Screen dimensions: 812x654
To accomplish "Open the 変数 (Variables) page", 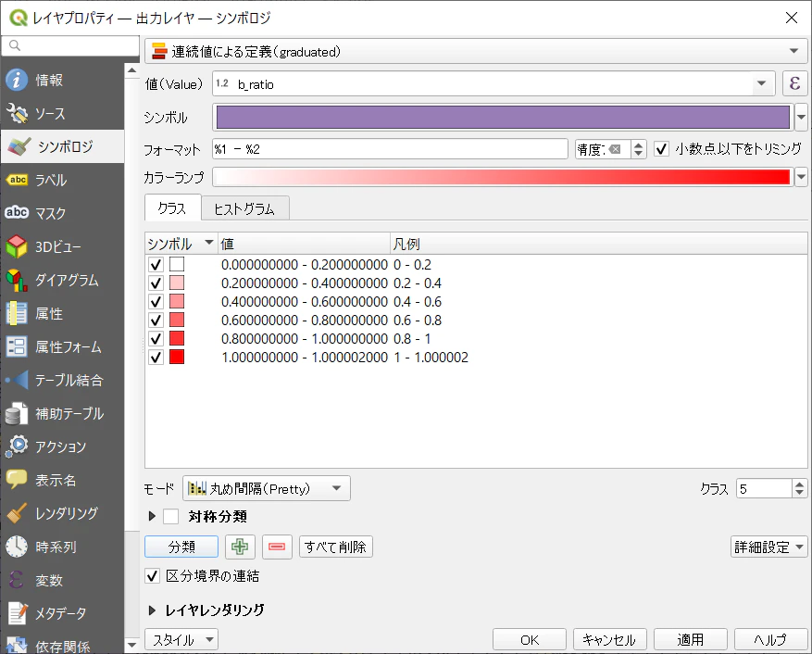I will [62, 580].
